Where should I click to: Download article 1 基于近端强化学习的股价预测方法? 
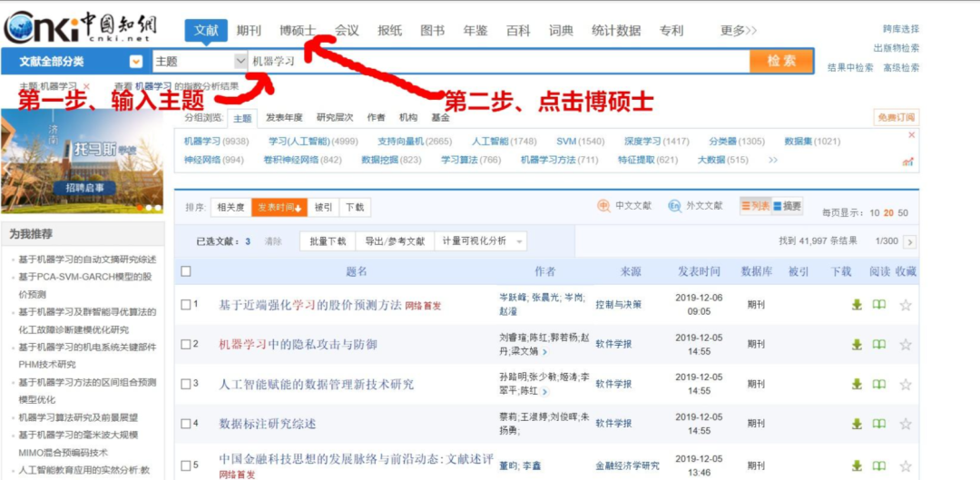(857, 305)
